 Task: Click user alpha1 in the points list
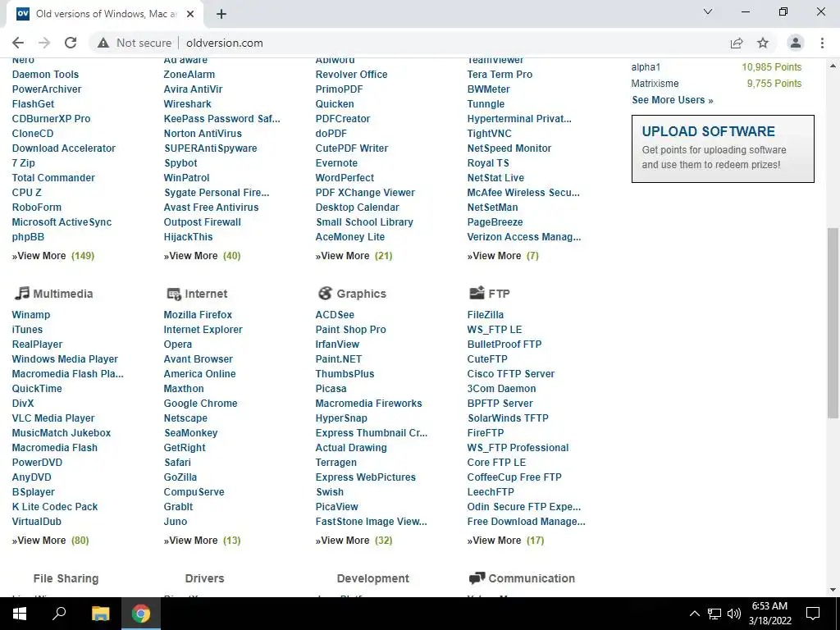coord(646,67)
